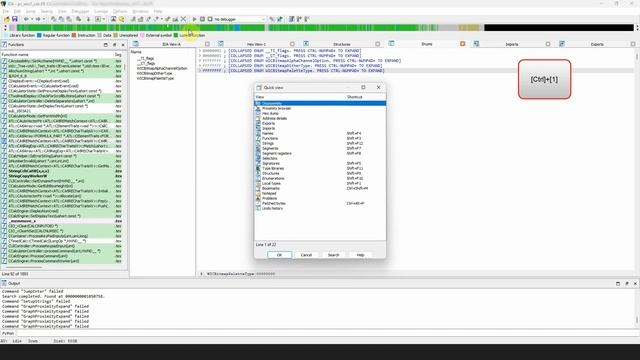The height and width of the screenshot is (360, 640).
Task: Close the Functions panel
Action: pos(123,44)
